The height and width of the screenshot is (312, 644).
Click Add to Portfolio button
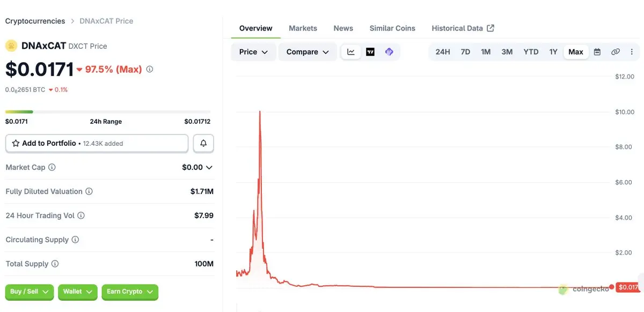97,143
